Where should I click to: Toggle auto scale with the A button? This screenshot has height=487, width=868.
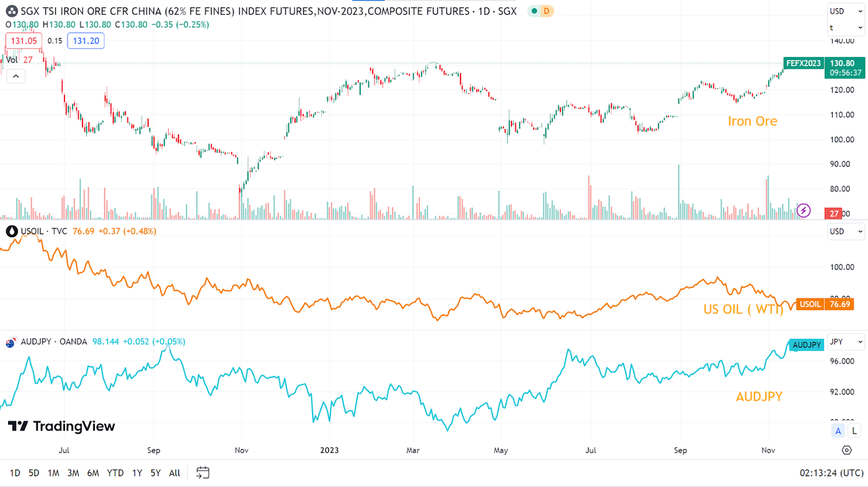(x=838, y=430)
